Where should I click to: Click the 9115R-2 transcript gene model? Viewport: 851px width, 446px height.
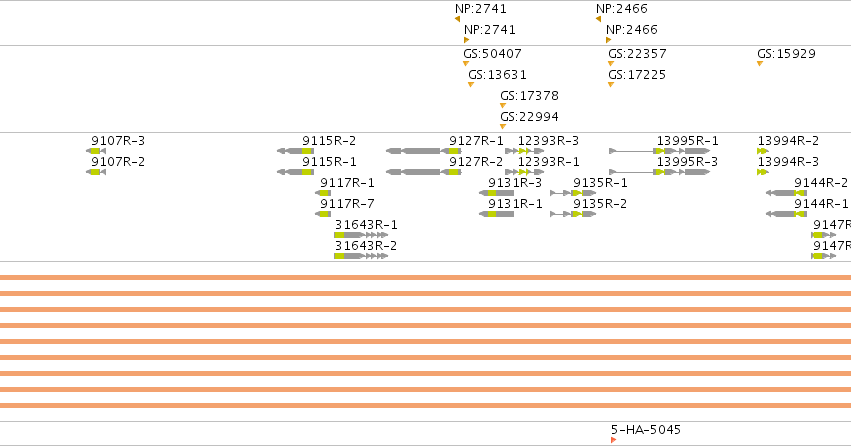[x=295, y=151]
